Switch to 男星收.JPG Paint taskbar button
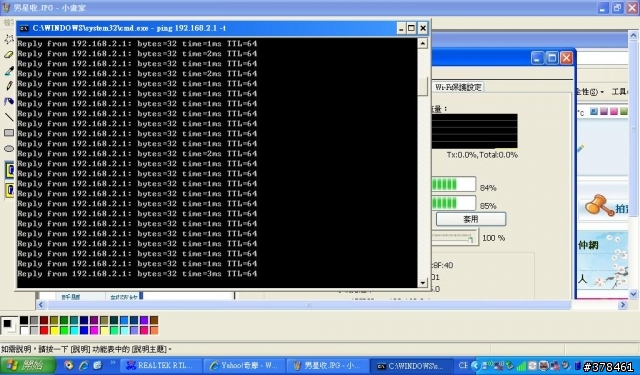Image resolution: width=640 pixels, height=375 pixels. tap(327, 366)
